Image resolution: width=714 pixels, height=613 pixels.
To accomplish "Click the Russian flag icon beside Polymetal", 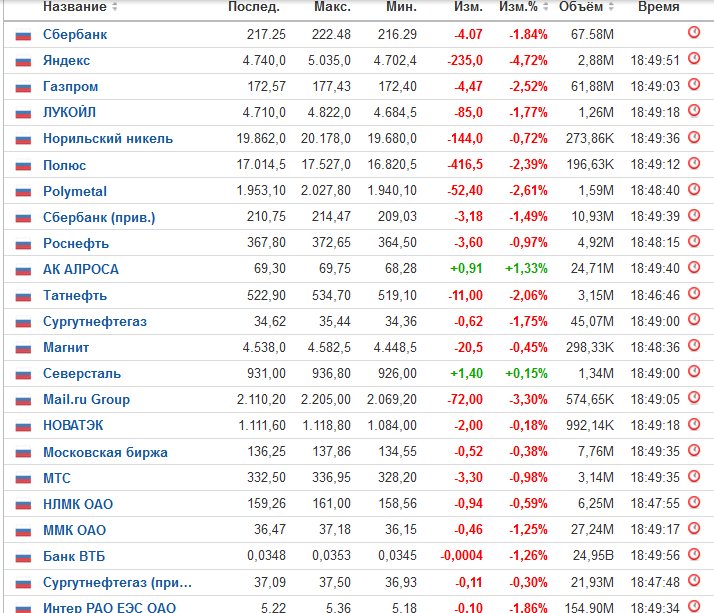I will pyautogui.click(x=23, y=192).
